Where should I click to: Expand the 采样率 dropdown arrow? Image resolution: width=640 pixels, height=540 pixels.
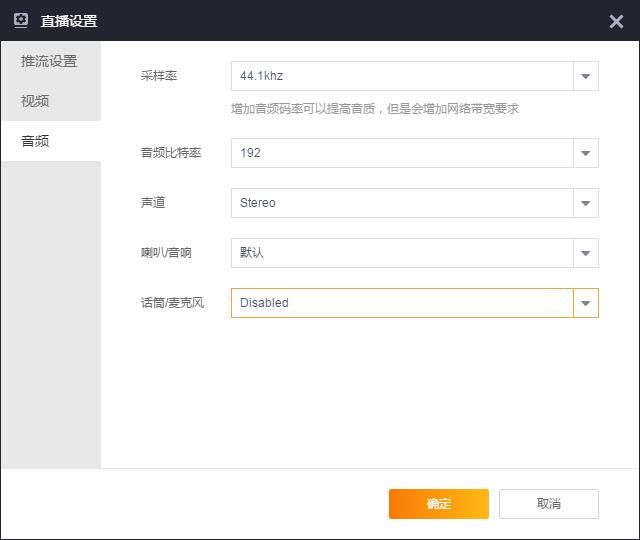pyautogui.click(x=586, y=76)
